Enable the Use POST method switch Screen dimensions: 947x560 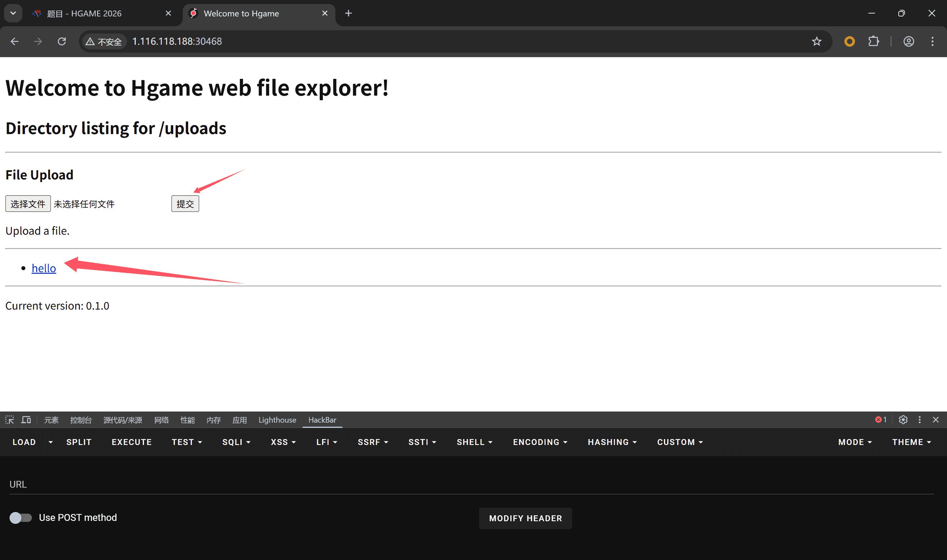20,517
